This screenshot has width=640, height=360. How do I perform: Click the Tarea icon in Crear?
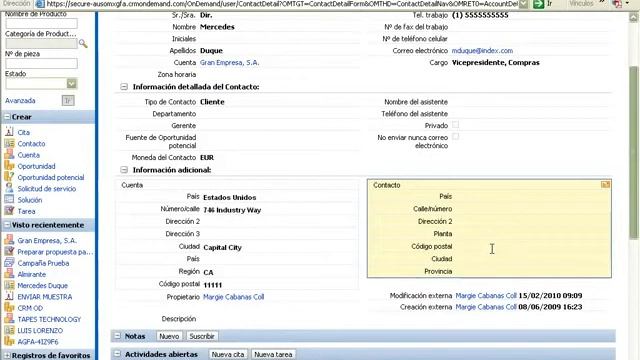[x=9, y=211]
